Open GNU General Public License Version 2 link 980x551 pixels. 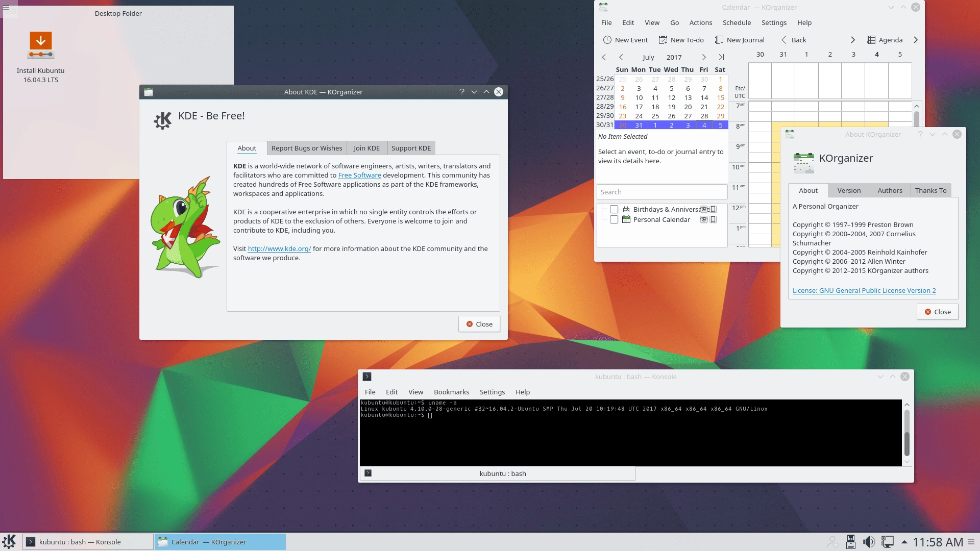point(864,290)
